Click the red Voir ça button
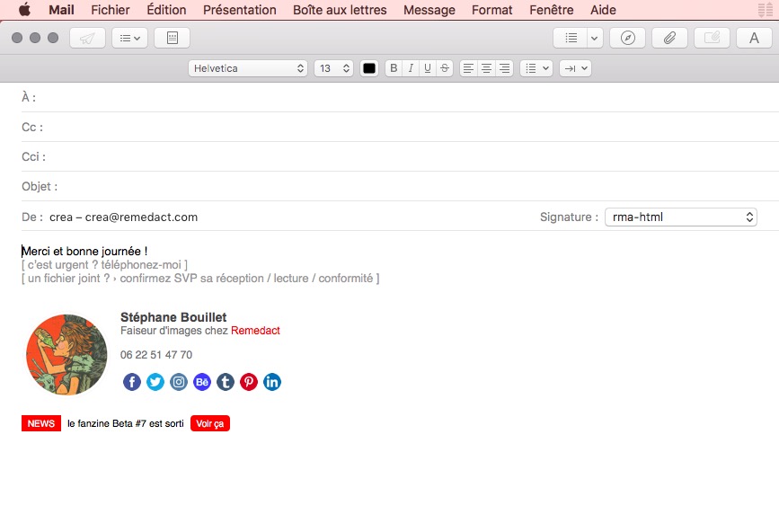Image resolution: width=779 pixels, height=532 pixels. pyautogui.click(x=209, y=423)
